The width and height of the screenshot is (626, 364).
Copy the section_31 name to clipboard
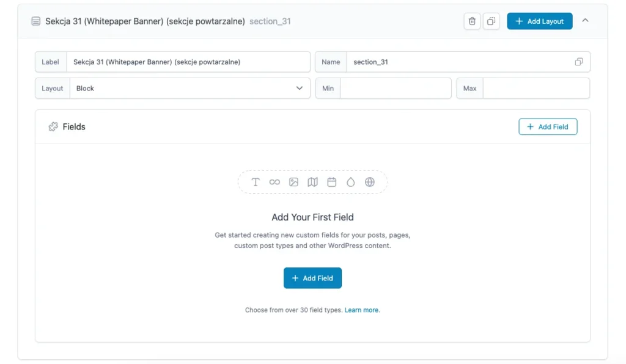[x=578, y=62]
